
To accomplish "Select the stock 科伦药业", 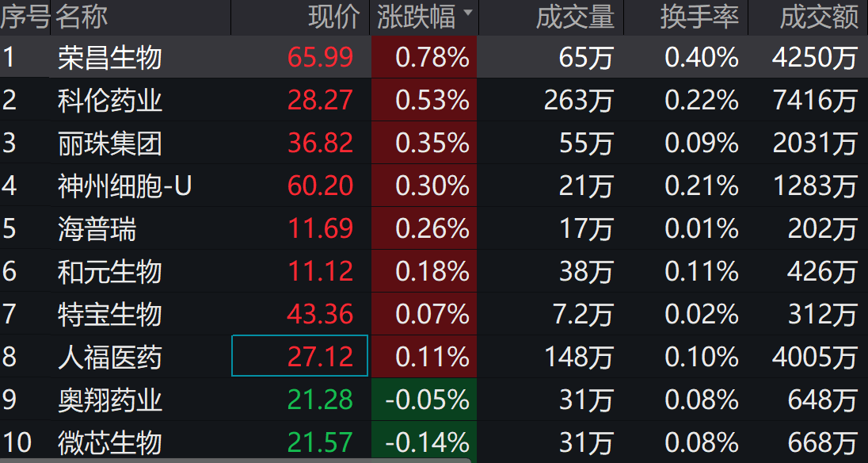I will point(110,100).
